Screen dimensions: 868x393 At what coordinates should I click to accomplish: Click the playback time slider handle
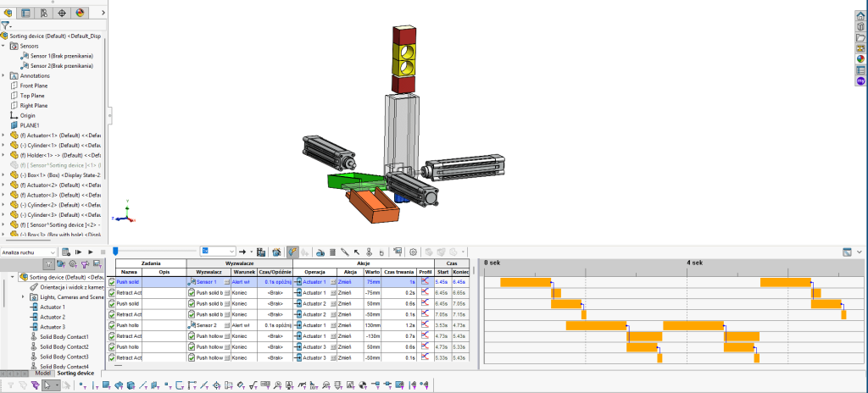(115, 252)
